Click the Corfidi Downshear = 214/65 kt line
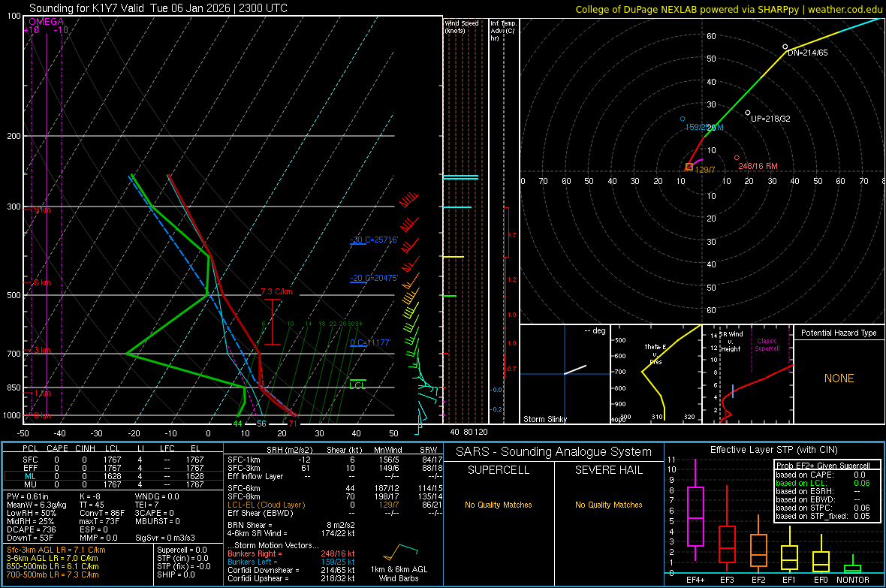Screen dimensions: 886x588 click(x=291, y=570)
